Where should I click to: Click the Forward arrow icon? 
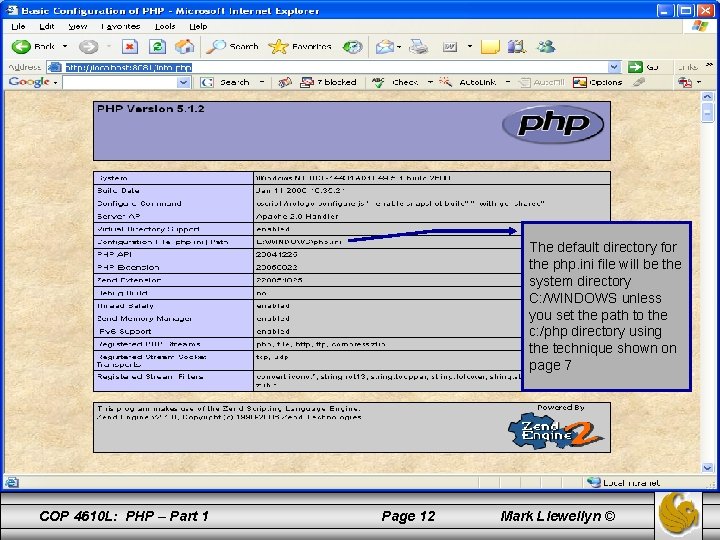88,46
